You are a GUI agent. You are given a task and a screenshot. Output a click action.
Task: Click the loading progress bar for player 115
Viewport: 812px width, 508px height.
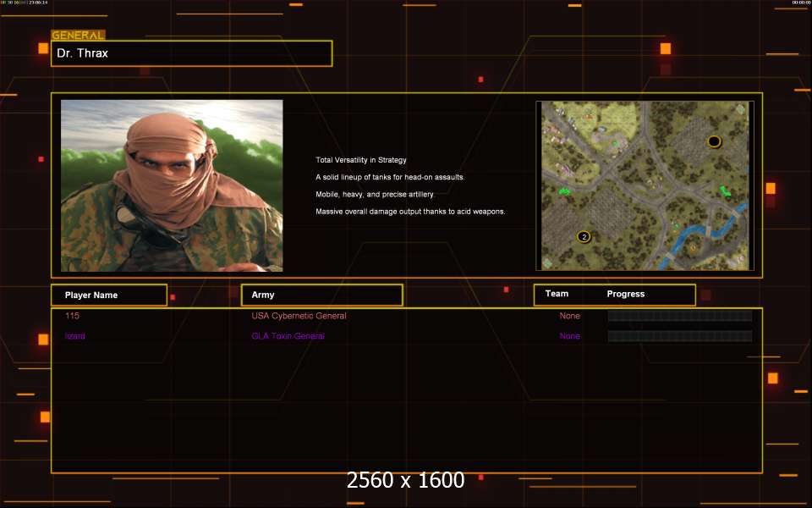680,316
